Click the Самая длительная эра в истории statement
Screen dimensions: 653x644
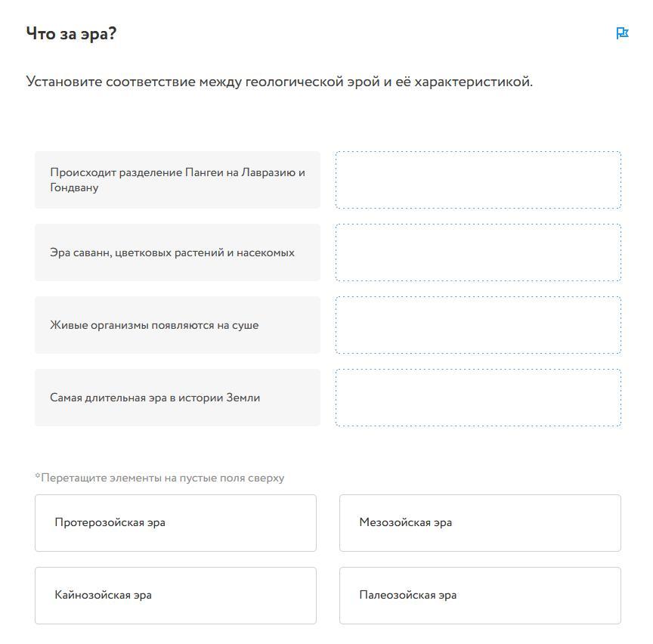(x=155, y=398)
